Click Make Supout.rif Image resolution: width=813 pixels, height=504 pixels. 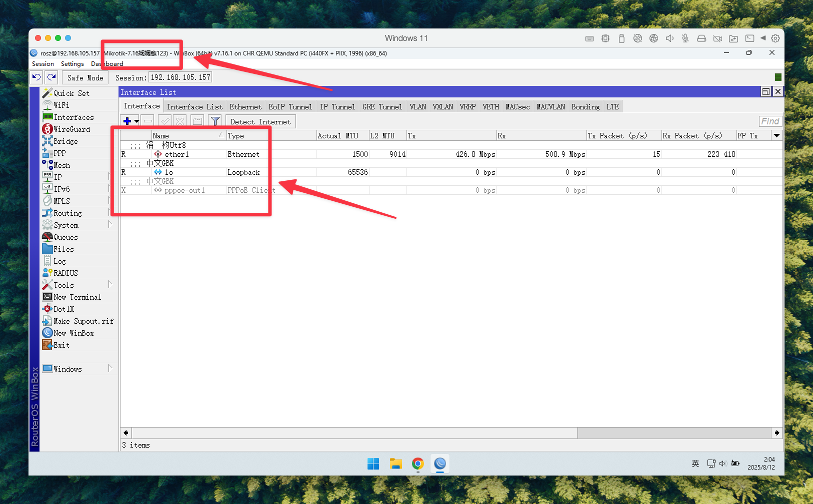coord(83,321)
